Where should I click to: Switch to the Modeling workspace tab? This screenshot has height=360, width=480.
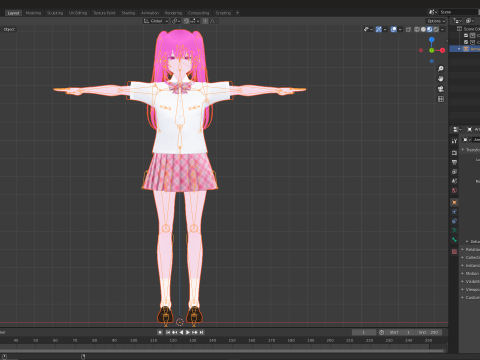click(x=33, y=13)
